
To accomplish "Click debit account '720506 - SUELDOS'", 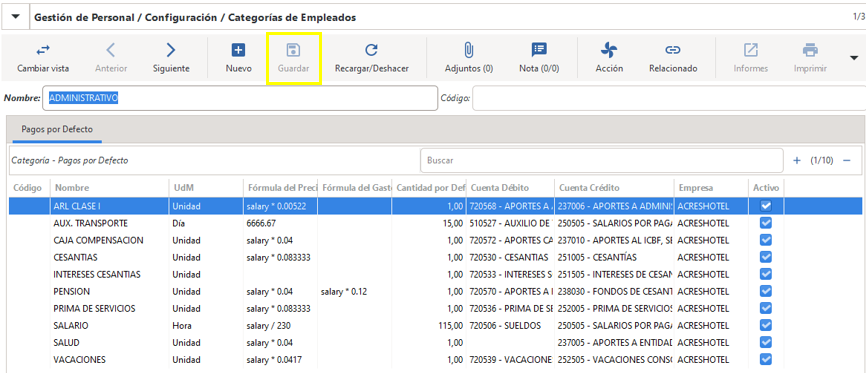I will click(x=505, y=325).
